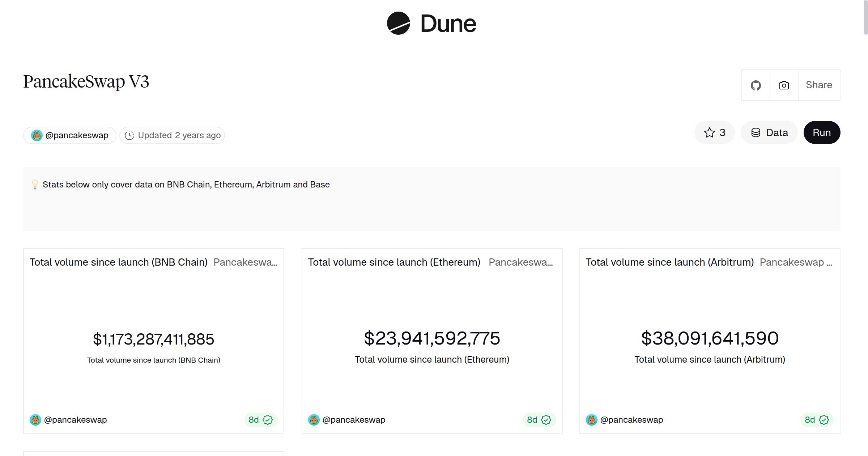
Task: Open Total volume since launch (BNB Chain) title
Action: pyautogui.click(x=119, y=262)
